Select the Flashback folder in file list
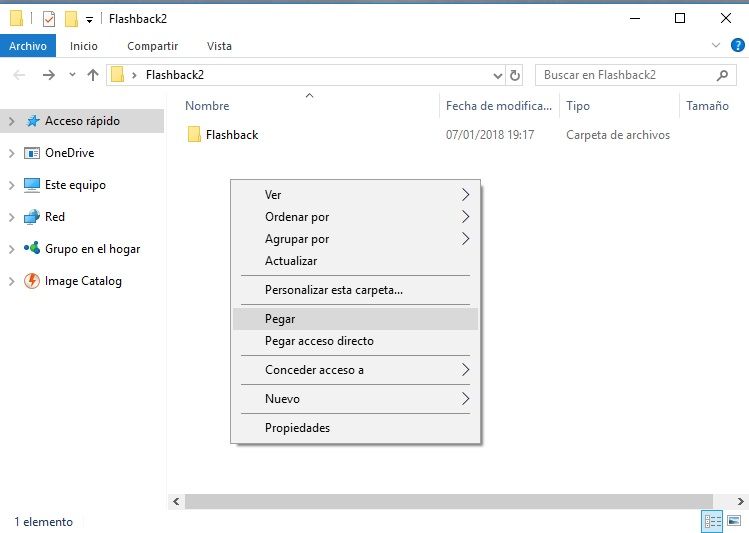 [x=231, y=135]
